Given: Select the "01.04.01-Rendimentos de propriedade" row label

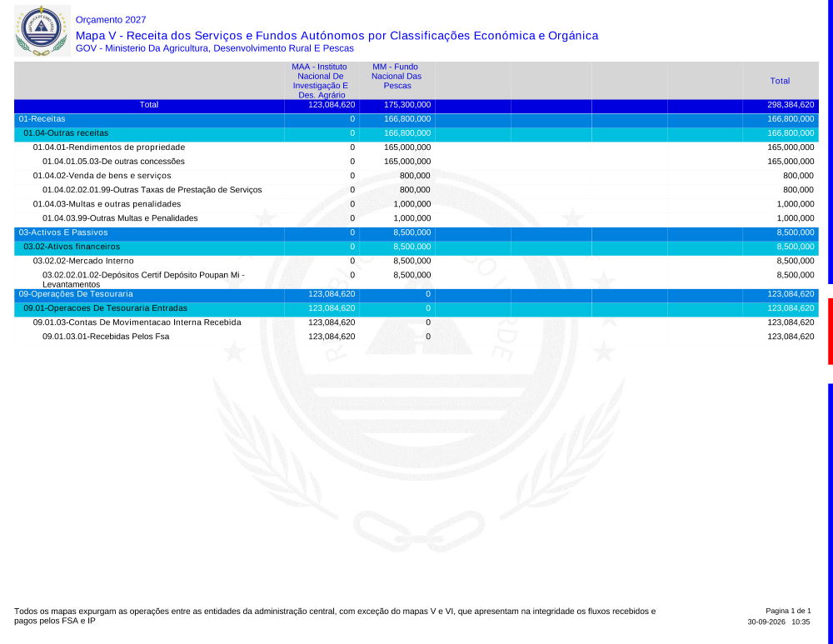Looking at the screenshot, I should point(109,147).
